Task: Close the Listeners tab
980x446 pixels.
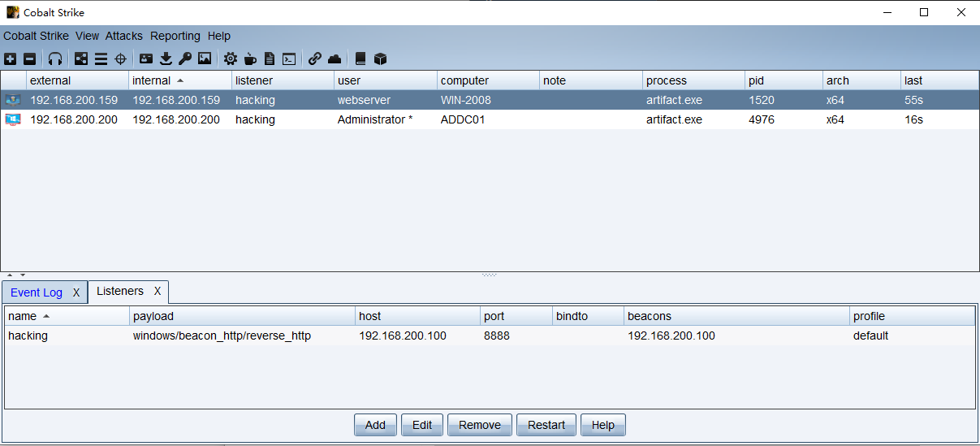Action: [158, 291]
